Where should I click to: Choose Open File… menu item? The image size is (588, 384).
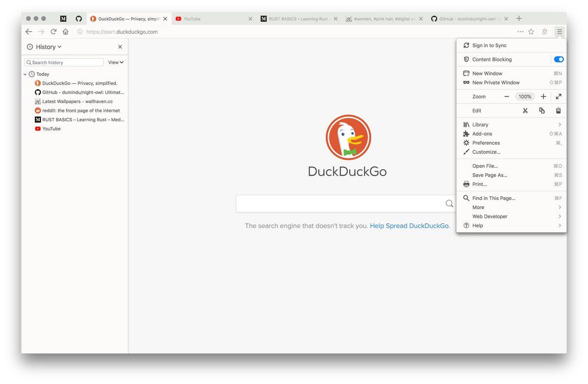(511, 166)
